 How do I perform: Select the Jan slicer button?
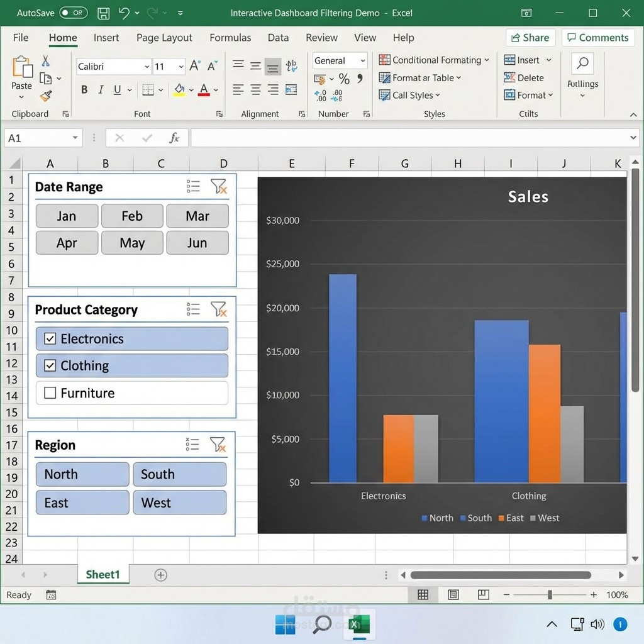[67, 216]
